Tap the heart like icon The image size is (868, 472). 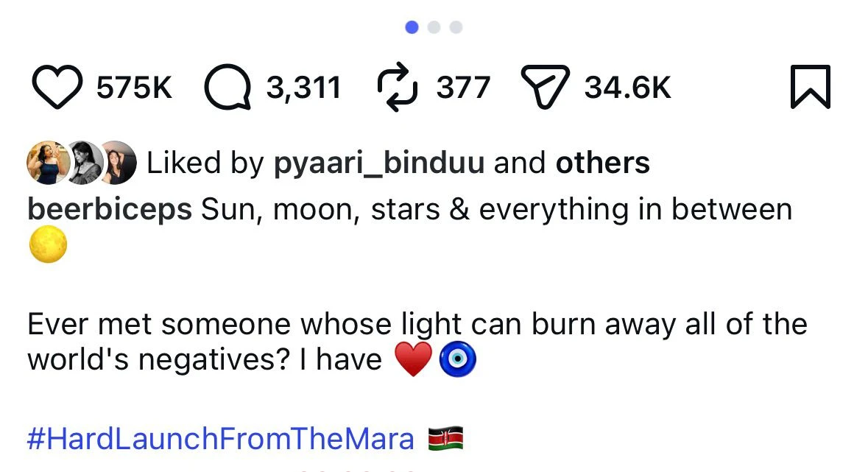58,88
